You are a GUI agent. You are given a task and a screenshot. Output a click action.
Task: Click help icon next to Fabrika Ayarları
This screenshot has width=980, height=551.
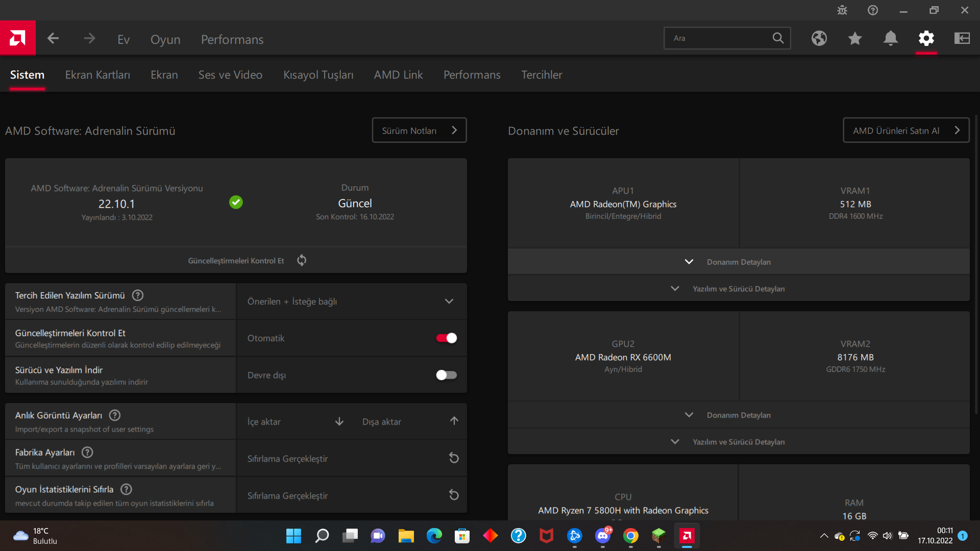(x=87, y=453)
